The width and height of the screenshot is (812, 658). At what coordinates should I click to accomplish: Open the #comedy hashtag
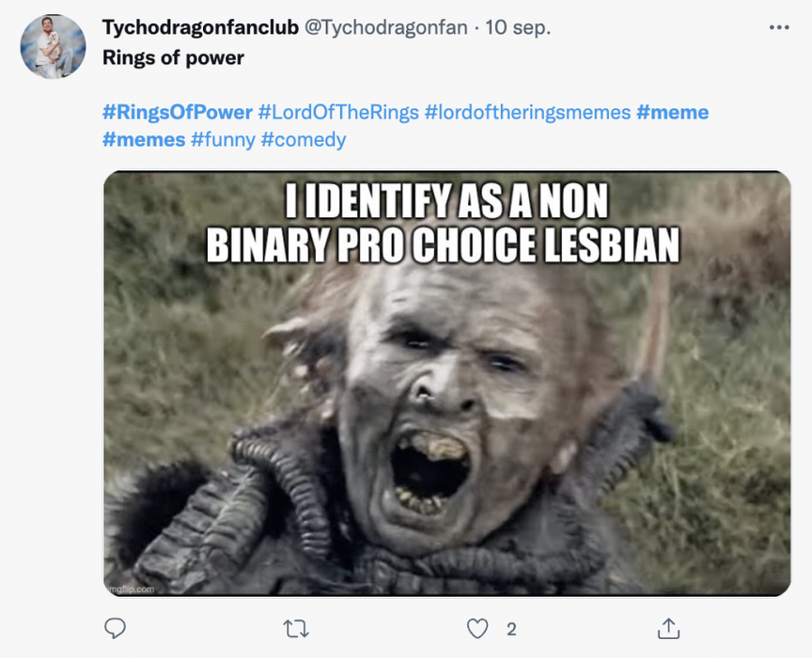(x=304, y=139)
